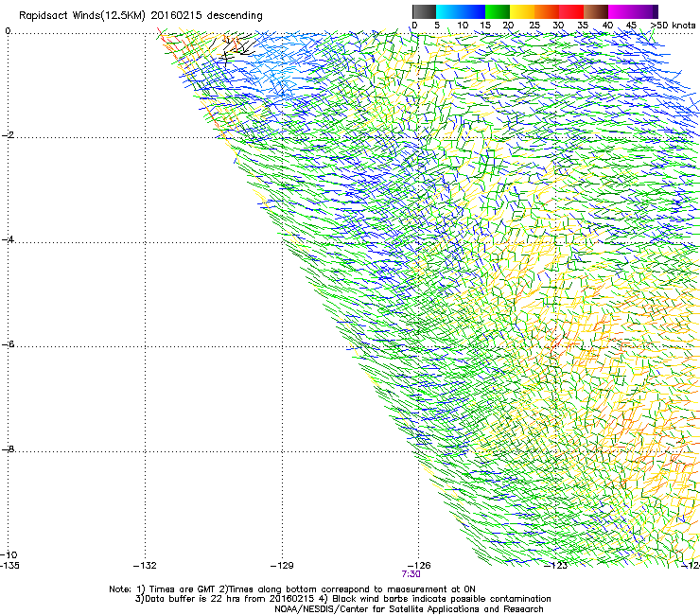Click the legend label '25'
Screen dimensions: 700x615
click(x=534, y=26)
